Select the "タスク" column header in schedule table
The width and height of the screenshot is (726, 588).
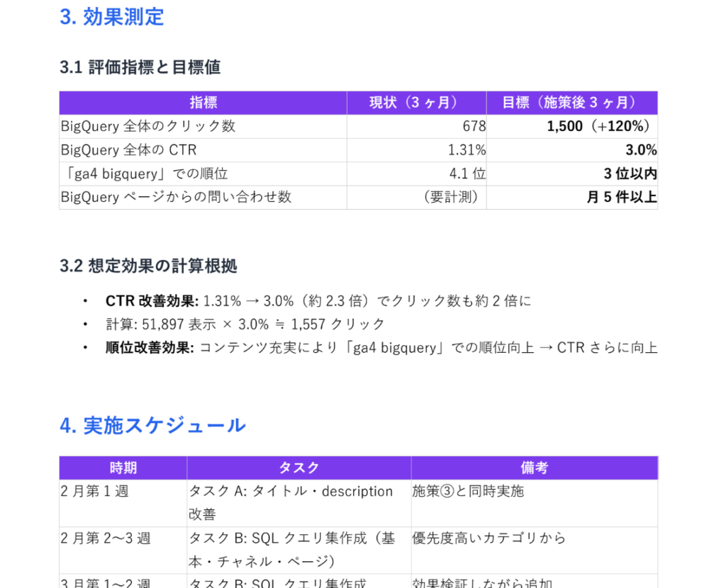[298, 468]
